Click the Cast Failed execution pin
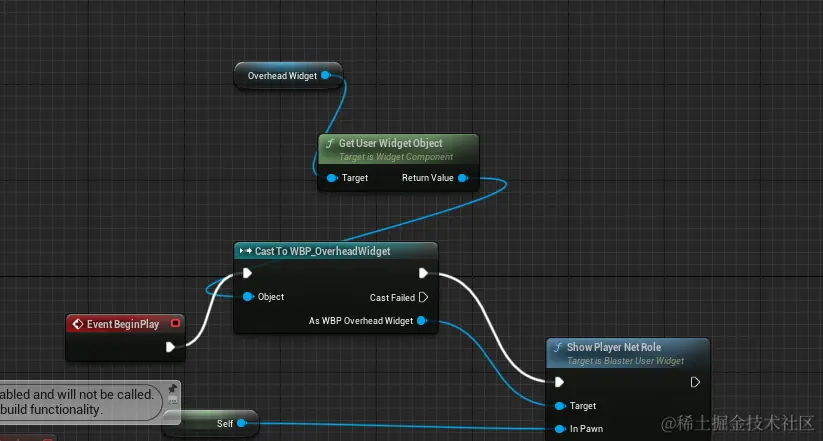This screenshot has height=441, width=823. click(x=424, y=298)
